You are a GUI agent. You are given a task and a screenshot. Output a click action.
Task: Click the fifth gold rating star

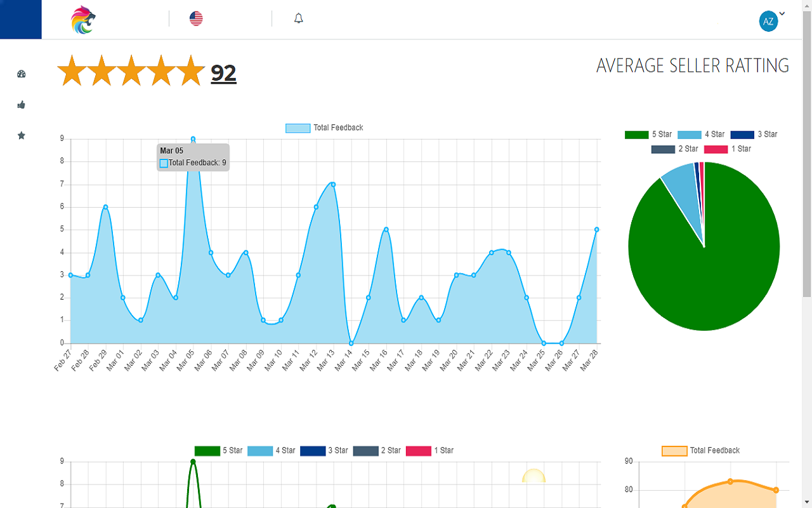pyautogui.click(x=190, y=70)
